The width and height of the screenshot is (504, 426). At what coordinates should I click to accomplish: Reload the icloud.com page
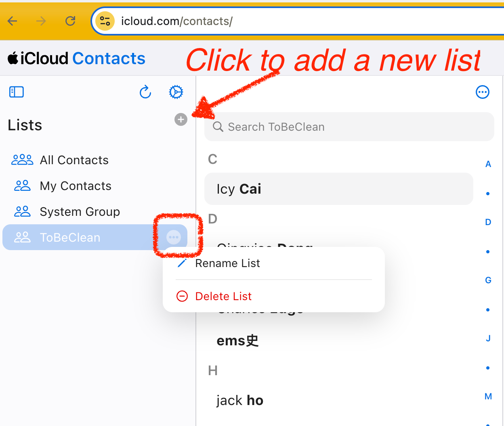click(70, 21)
